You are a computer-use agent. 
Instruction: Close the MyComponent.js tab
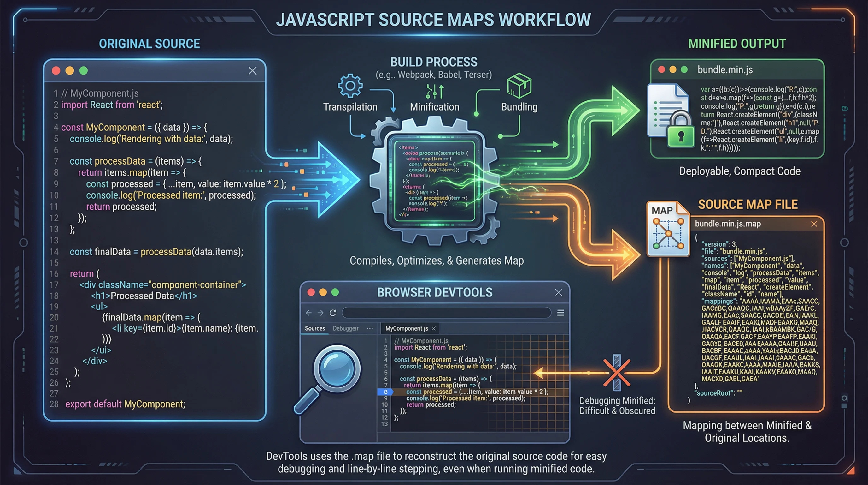(x=433, y=328)
